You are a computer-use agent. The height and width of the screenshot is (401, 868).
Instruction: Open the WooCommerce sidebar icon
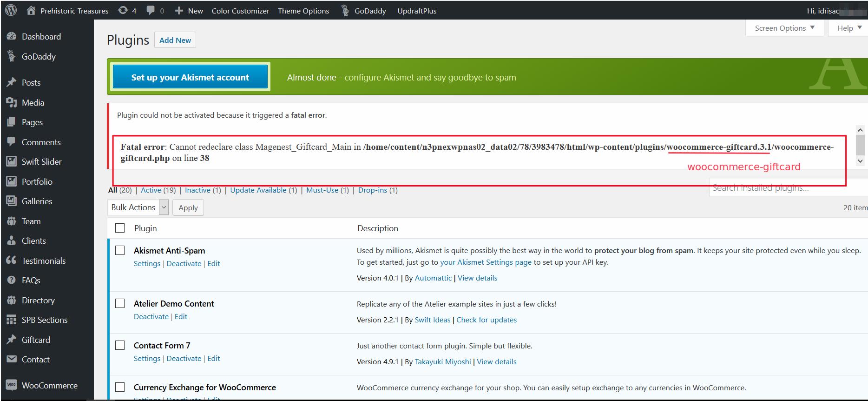12,385
